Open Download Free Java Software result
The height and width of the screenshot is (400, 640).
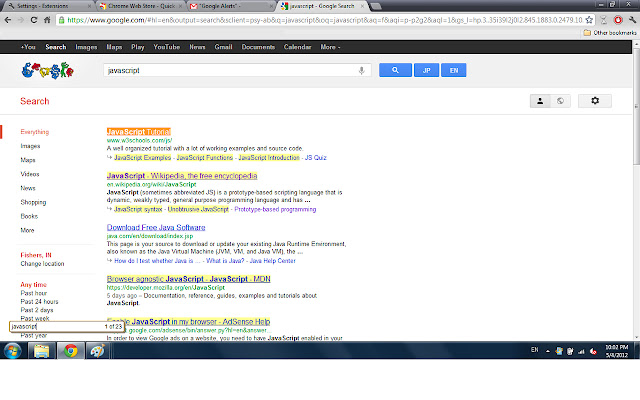pos(156,227)
